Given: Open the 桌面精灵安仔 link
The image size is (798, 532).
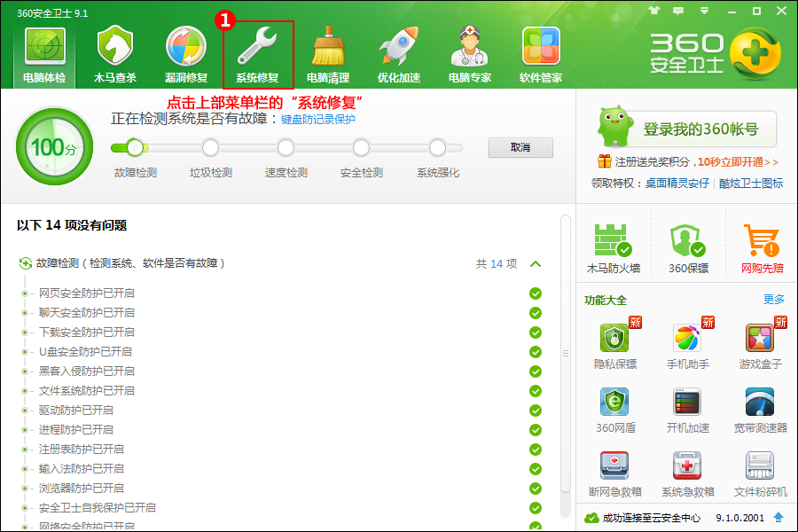Looking at the screenshot, I should click(677, 184).
